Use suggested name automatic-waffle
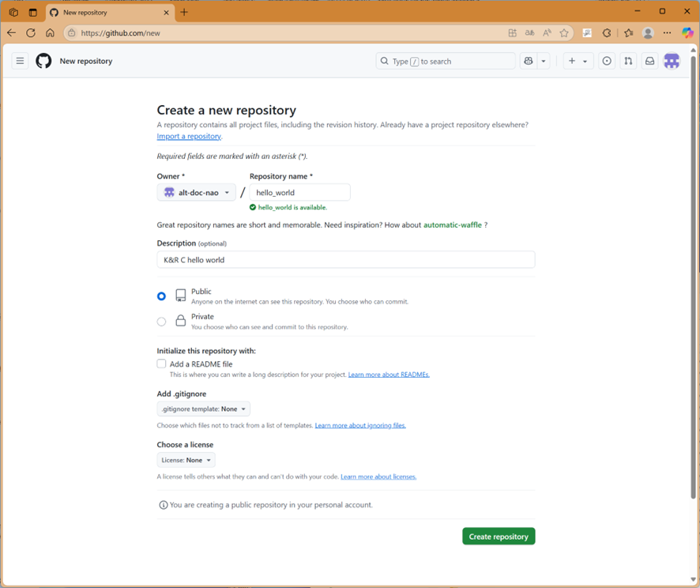This screenshot has width=700, height=588. (452, 225)
